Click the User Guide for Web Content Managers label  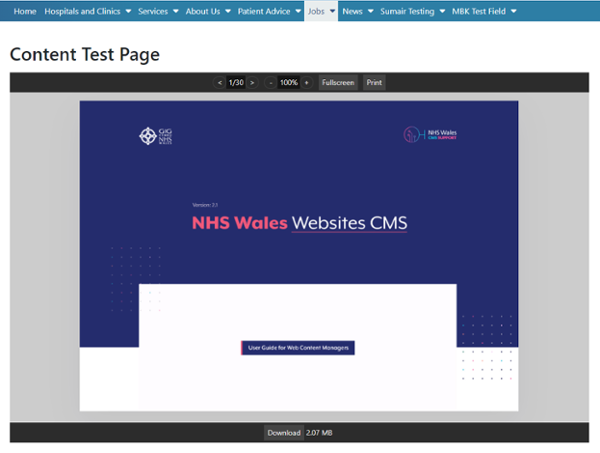point(298,348)
